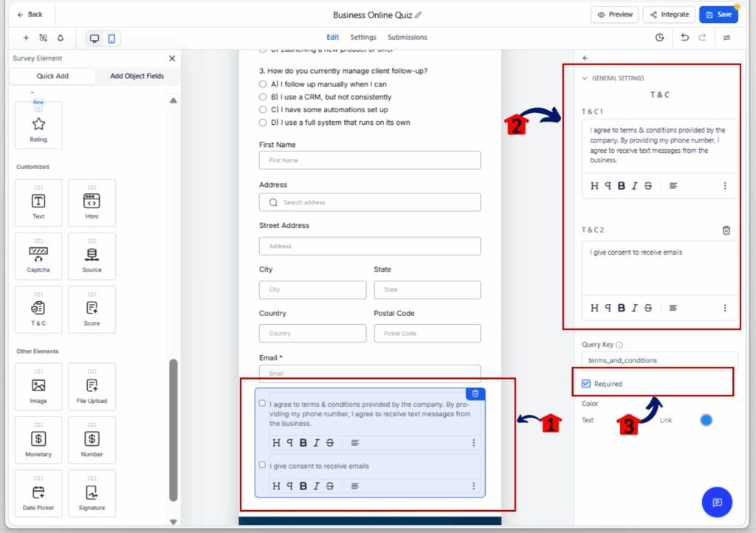Open more options in T & C 2 toolbar
756x533 pixels.
(725, 308)
